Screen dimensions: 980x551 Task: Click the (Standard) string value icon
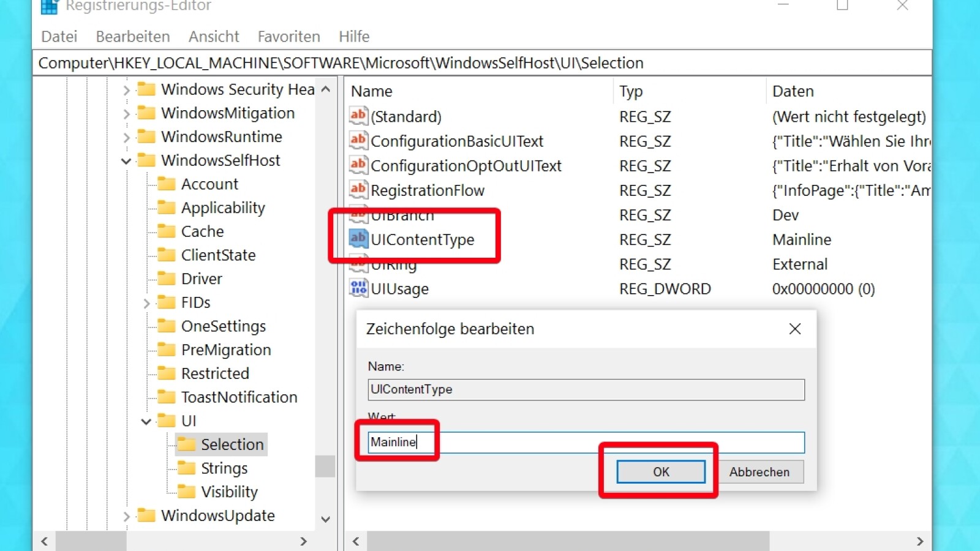point(358,116)
